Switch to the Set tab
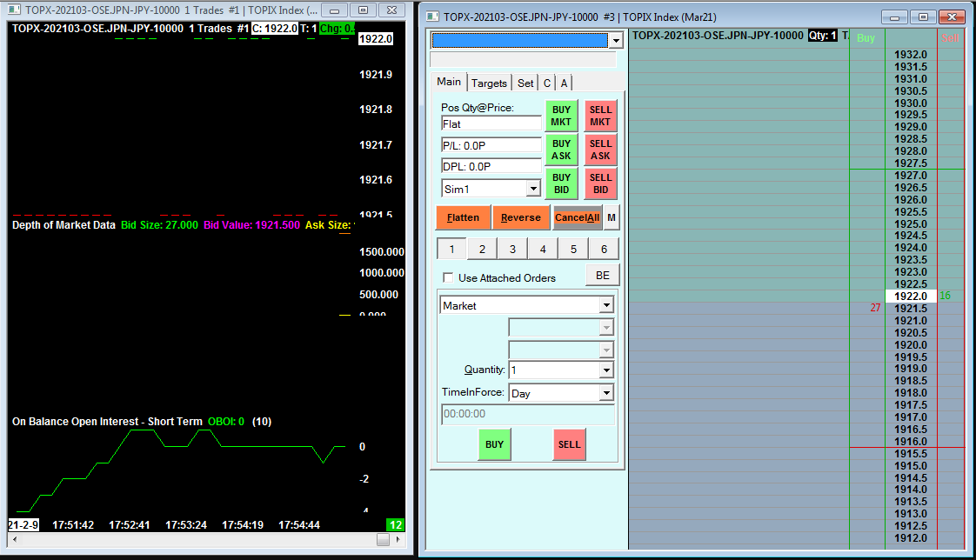This screenshot has width=976, height=560. [525, 83]
